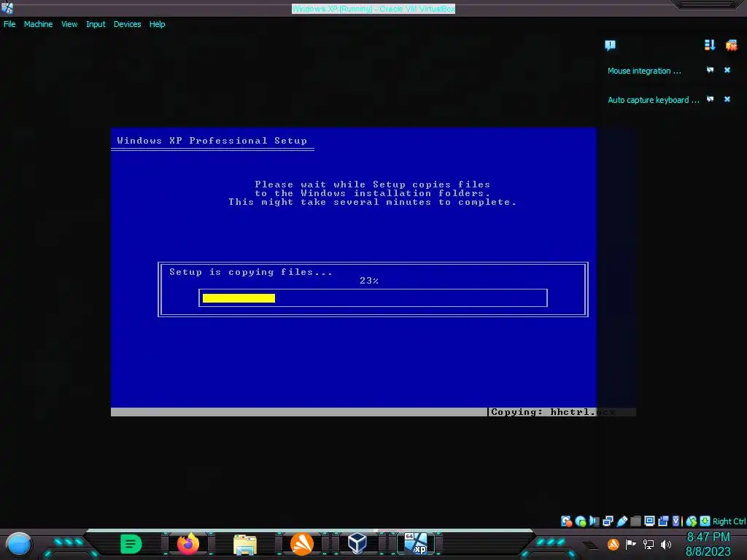Click the mouse integration status icon

point(692,521)
